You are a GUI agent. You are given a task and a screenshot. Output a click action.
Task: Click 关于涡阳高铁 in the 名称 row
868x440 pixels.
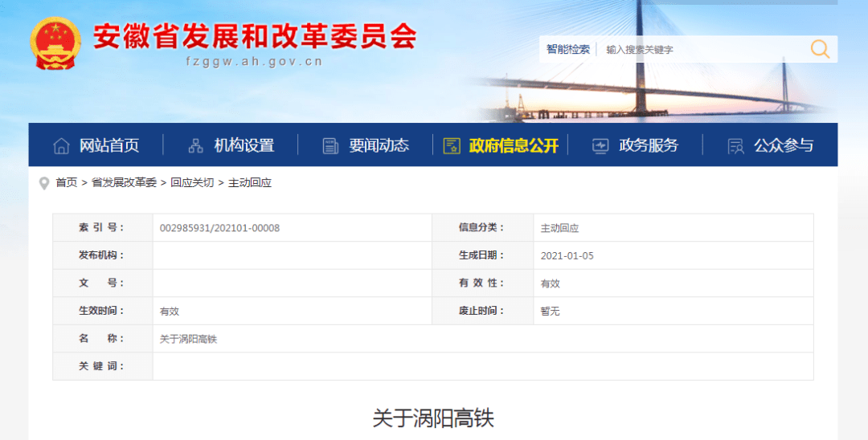188,339
